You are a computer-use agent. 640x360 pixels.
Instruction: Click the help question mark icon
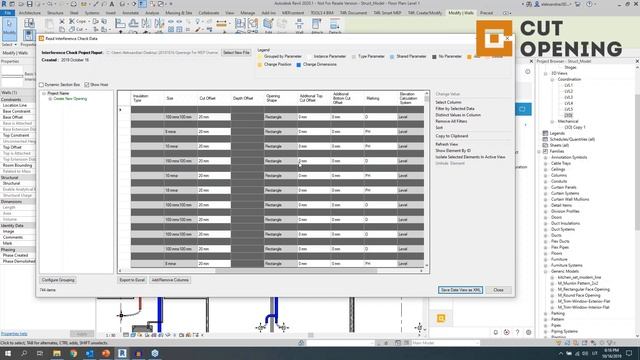point(518,332)
